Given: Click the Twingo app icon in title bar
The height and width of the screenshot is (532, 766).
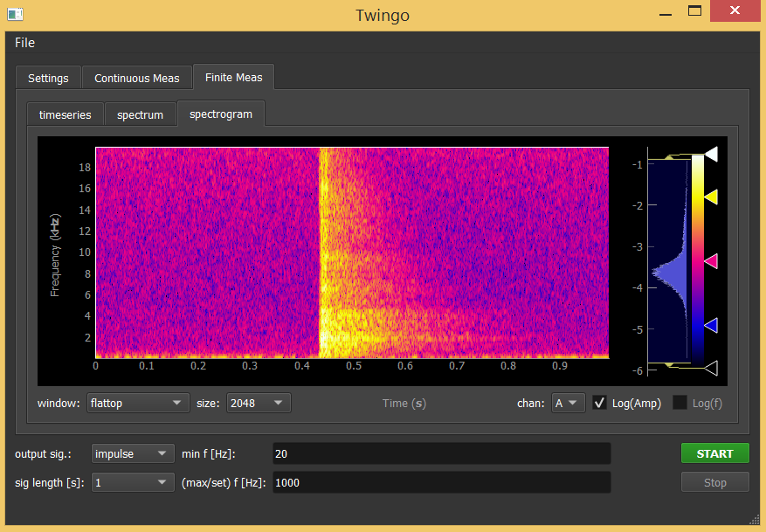Looking at the screenshot, I should pos(15,14).
